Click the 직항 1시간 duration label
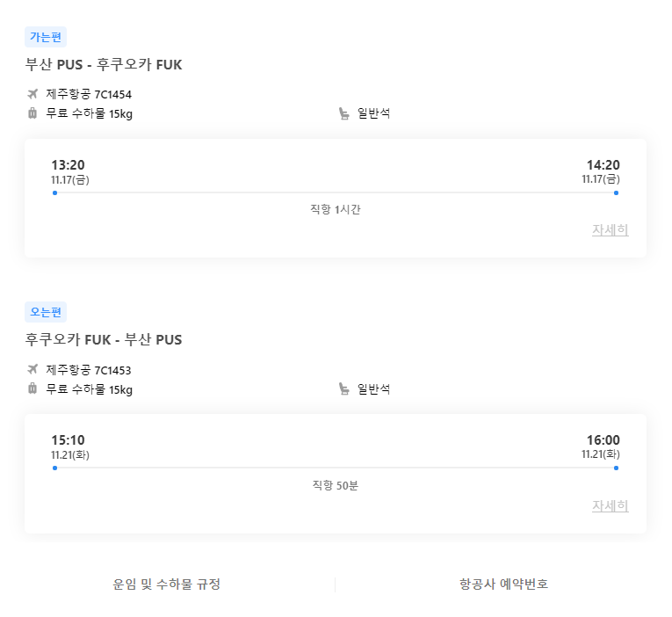 click(x=336, y=209)
